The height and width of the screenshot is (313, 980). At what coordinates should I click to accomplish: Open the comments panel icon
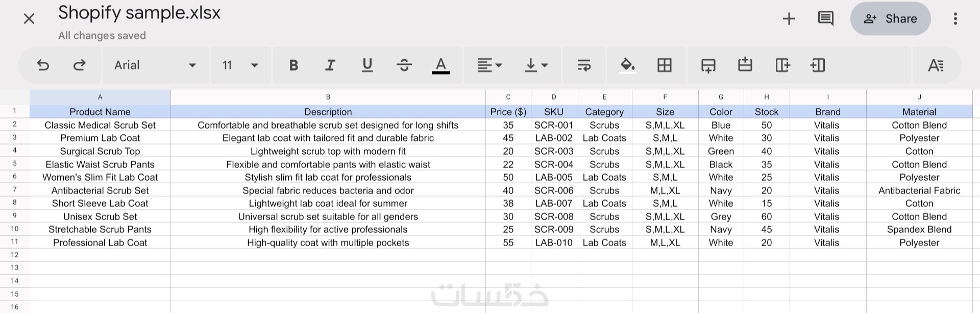tap(825, 19)
